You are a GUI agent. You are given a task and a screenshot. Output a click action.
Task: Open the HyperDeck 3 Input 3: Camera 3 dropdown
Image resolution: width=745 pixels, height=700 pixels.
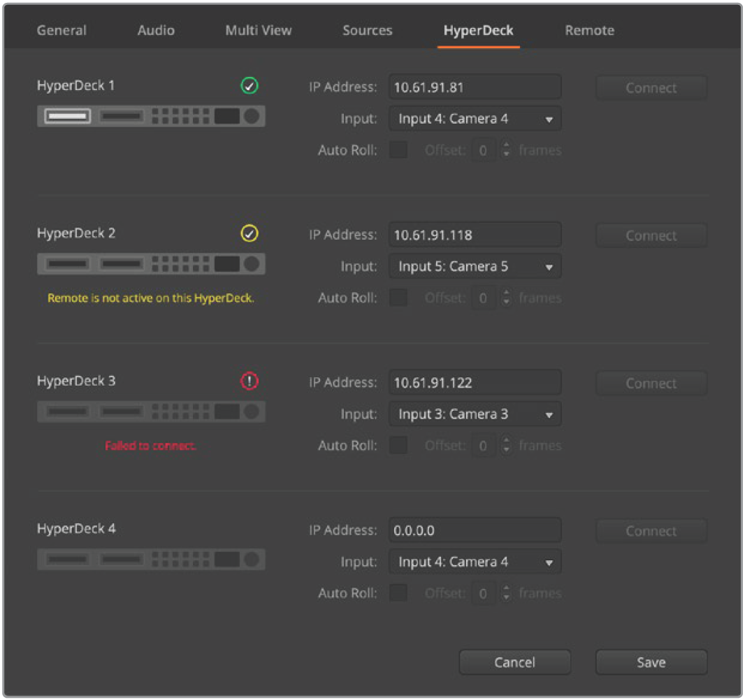[x=475, y=414]
